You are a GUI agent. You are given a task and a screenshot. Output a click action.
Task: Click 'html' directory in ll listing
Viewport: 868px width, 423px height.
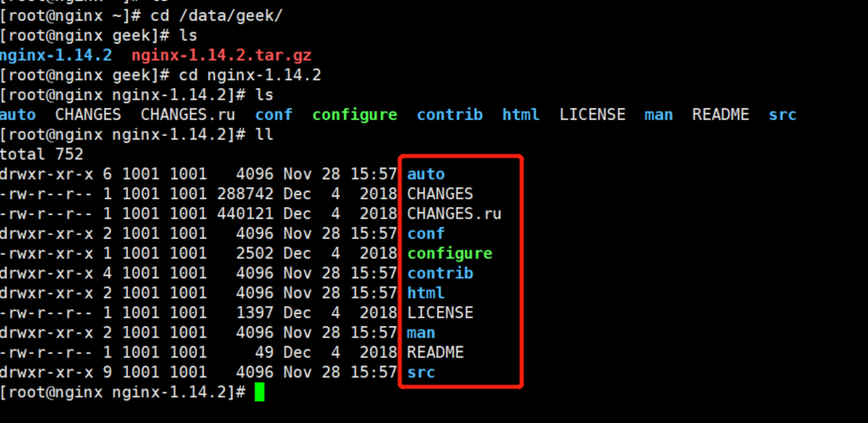coord(426,293)
